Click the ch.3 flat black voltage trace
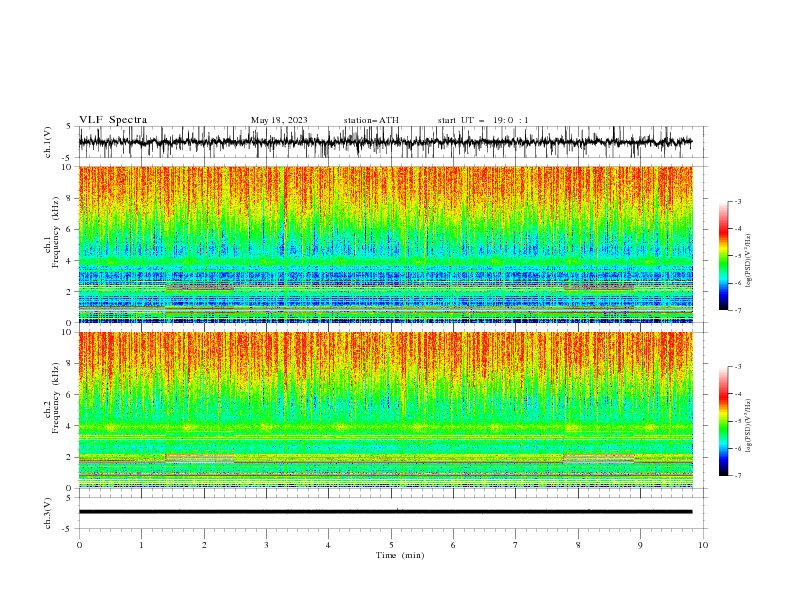The width and height of the screenshot is (792, 612). click(x=385, y=512)
